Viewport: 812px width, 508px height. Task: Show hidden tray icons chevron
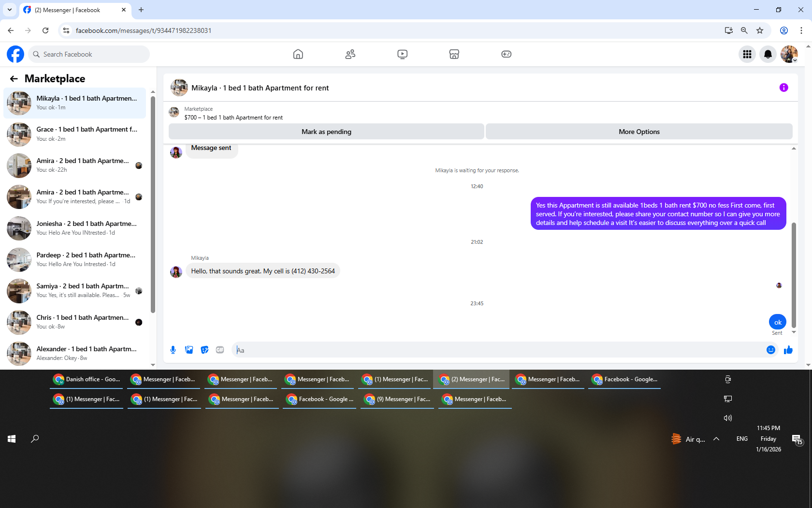coord(716,439)
